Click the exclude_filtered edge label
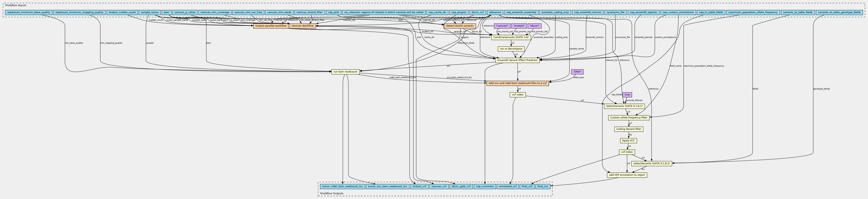 click(634, 101)
